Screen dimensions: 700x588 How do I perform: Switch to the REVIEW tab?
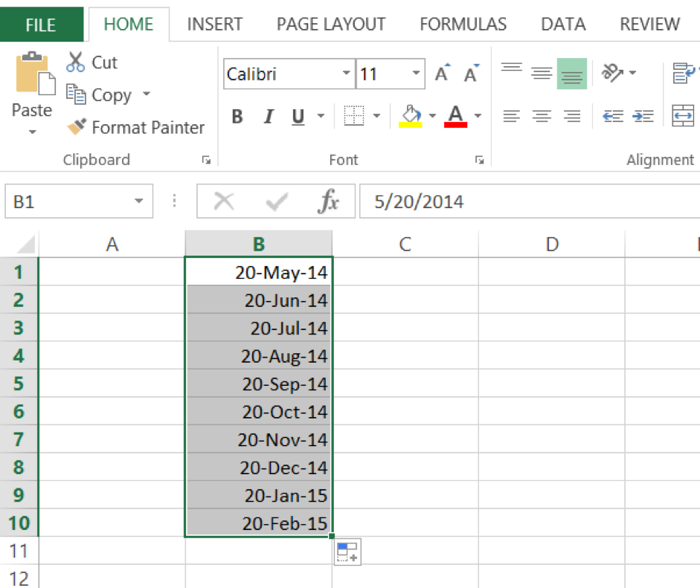tap(649, 25)
